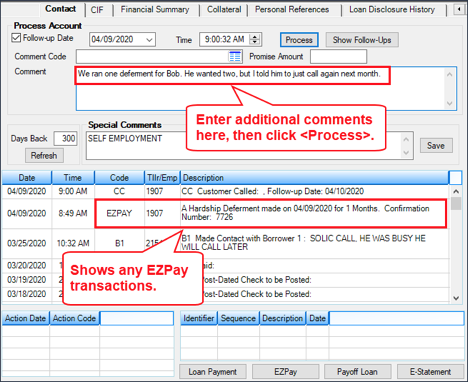Viewport: 468px width, 382px height.
Task: Toggle the Follow-up Date checkbox
Action: coord(16,38)
